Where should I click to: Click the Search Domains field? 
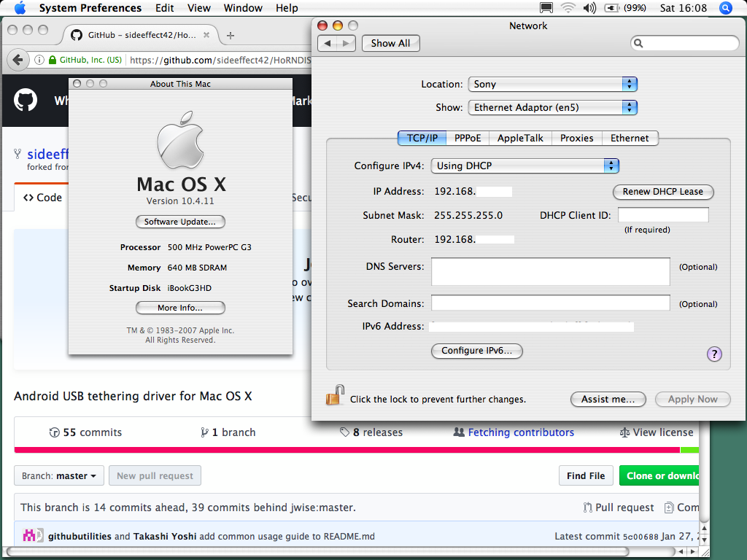[x=551, y=303]
